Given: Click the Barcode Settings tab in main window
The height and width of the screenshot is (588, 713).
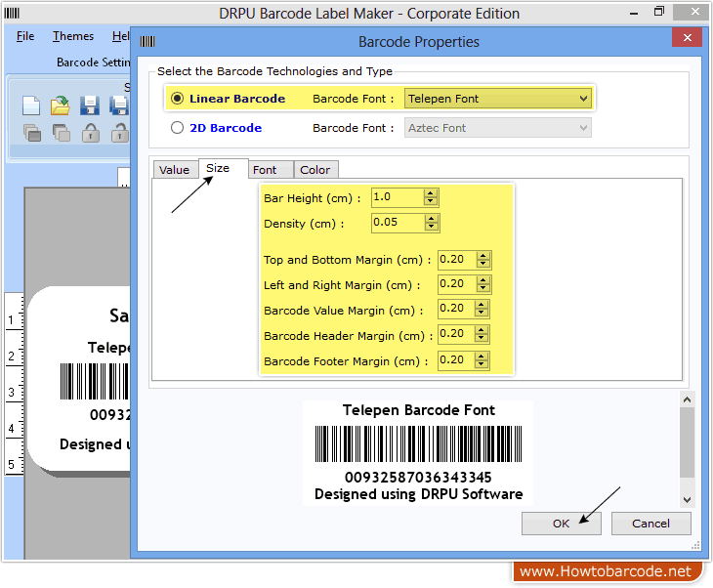Looking at the screenshot, I should (93, 63).
